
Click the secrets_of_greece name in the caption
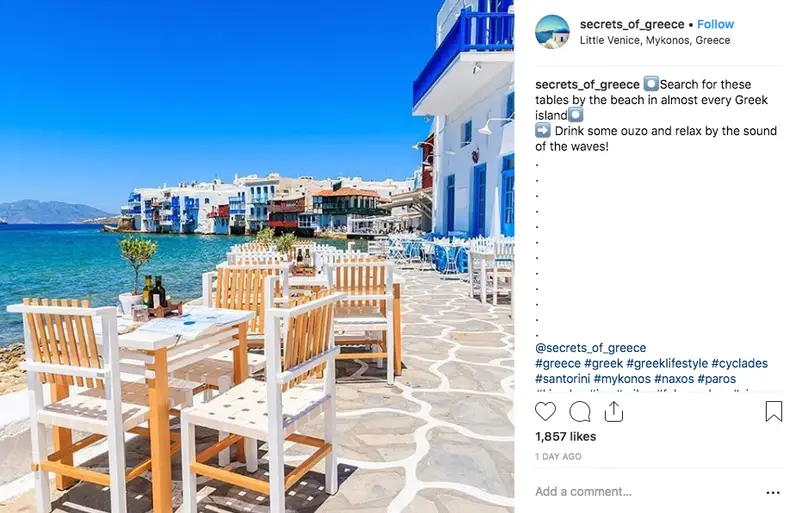[587, 84]
